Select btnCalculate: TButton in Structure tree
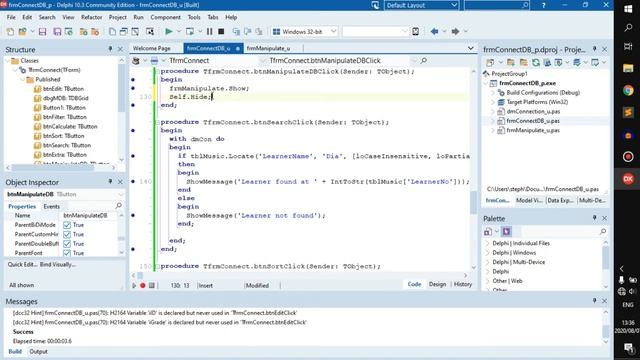 [70, 127]
